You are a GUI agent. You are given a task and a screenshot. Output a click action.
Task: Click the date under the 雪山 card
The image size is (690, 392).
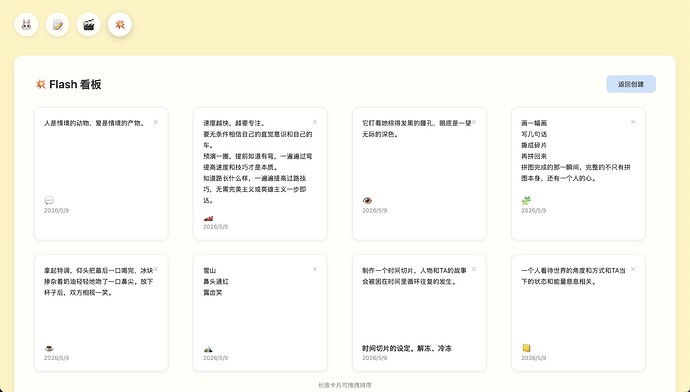[216, 358]
